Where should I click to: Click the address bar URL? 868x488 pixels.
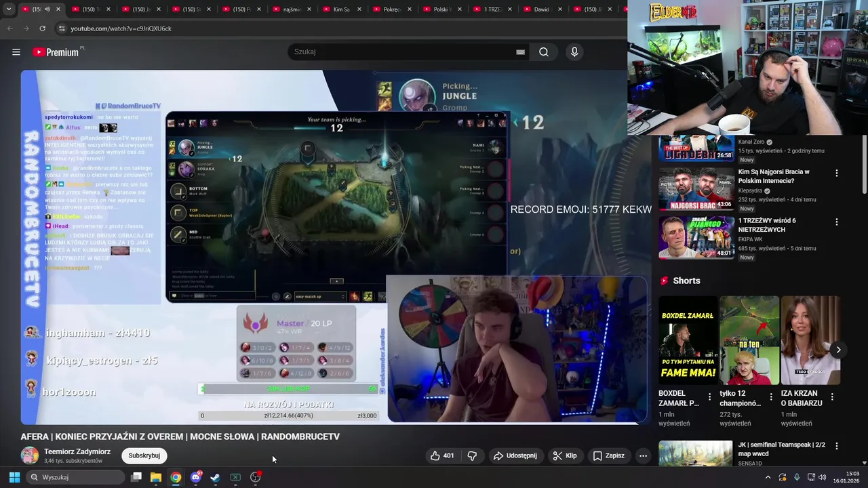[x=121, y=28]
